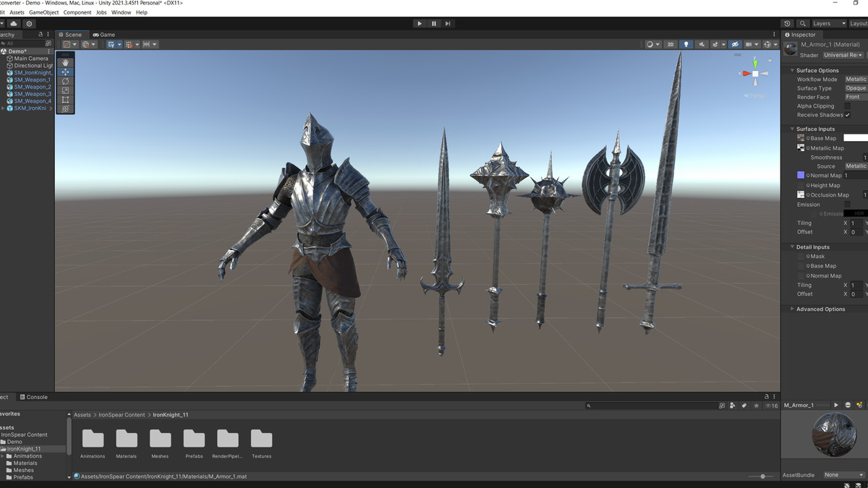Select the Hand view tool
The height and width of the screenshot is (488, 868).
66,63
